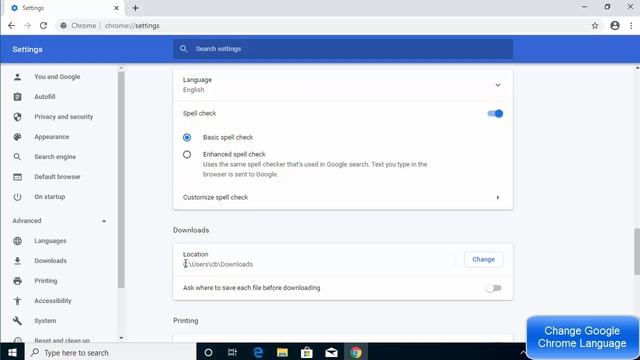This screenshot has height=360, width=640.
Task: Open You and Google settings section
Action: tap(57, 77)
